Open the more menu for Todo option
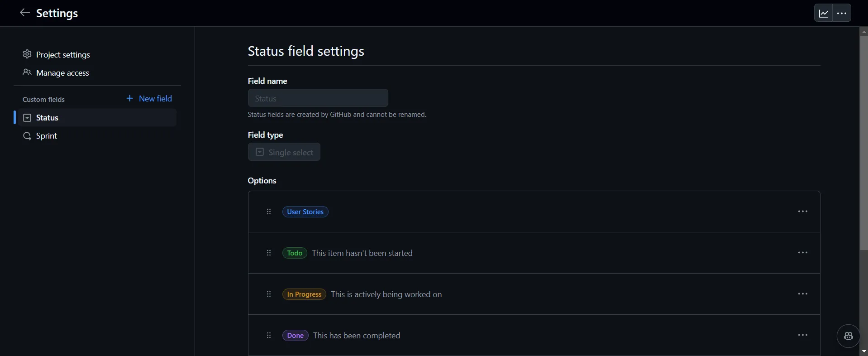 pos(803,253)
